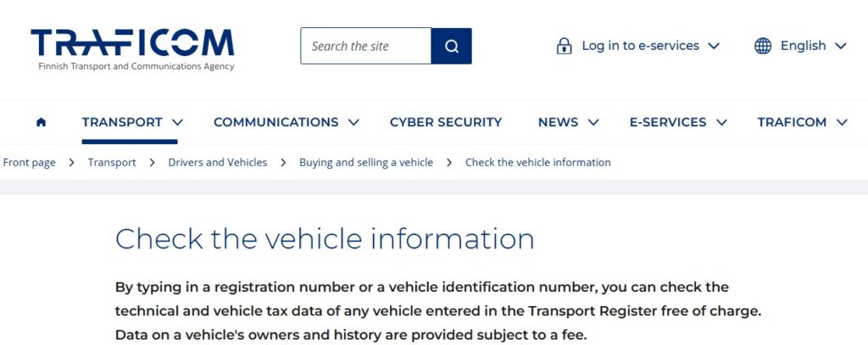Open Drivers and Vehicles breadcrumb link
The image size is (868, 345).
coord(218,162)
